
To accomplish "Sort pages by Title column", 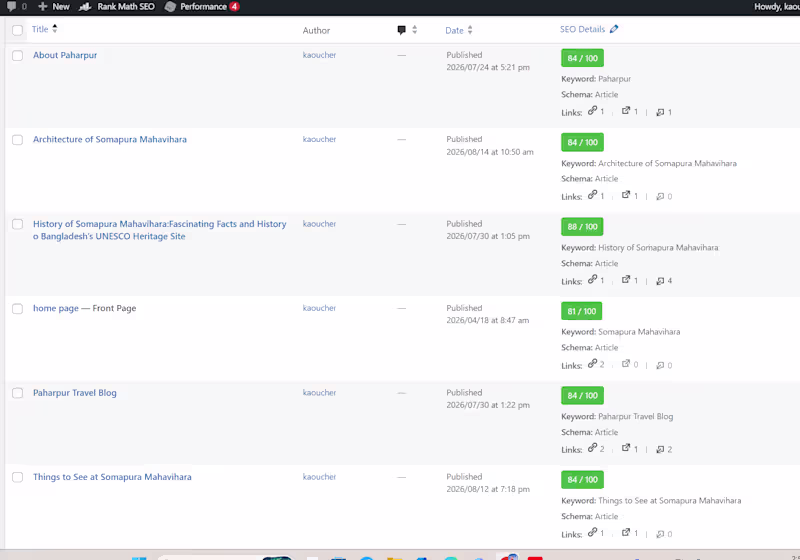I will (40, 29).
